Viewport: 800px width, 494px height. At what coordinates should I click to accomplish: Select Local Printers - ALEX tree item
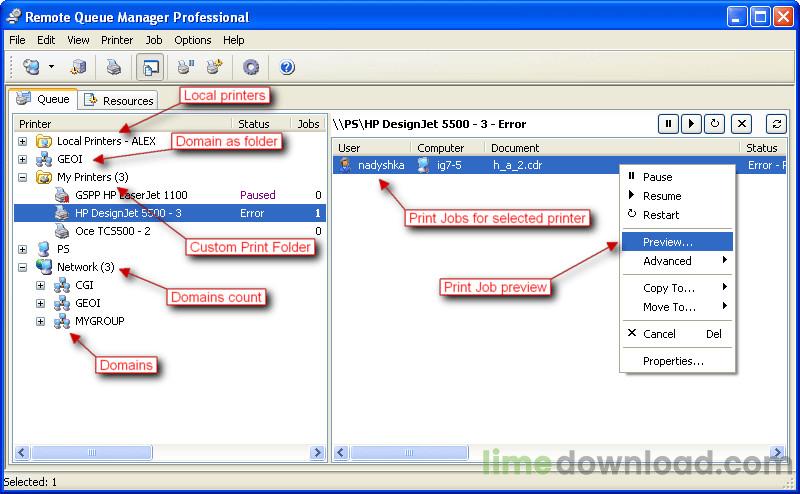106,141
